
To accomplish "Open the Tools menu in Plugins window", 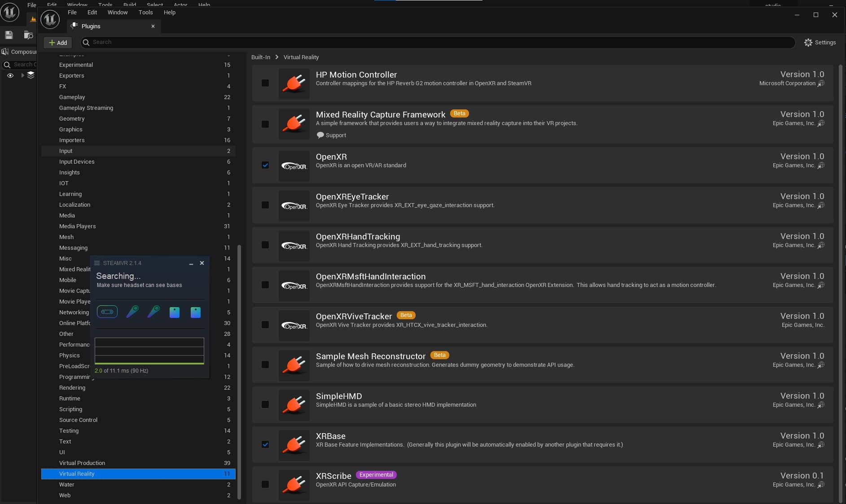I will (145, 13).
